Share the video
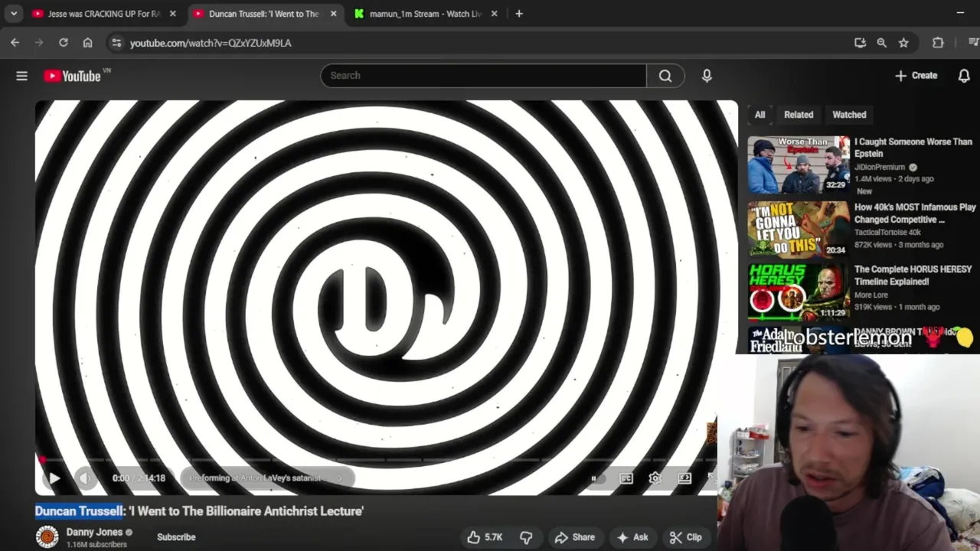 pyautogui.click(x=575, y=537)
